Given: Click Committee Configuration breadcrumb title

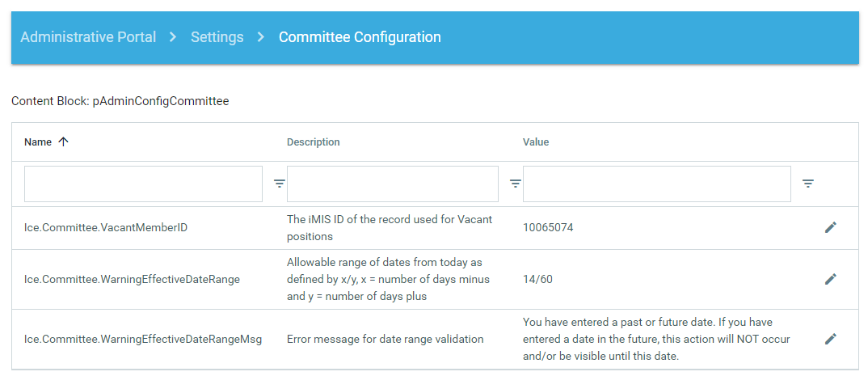Looking at the screenshot, I should (x=360, y=37).
